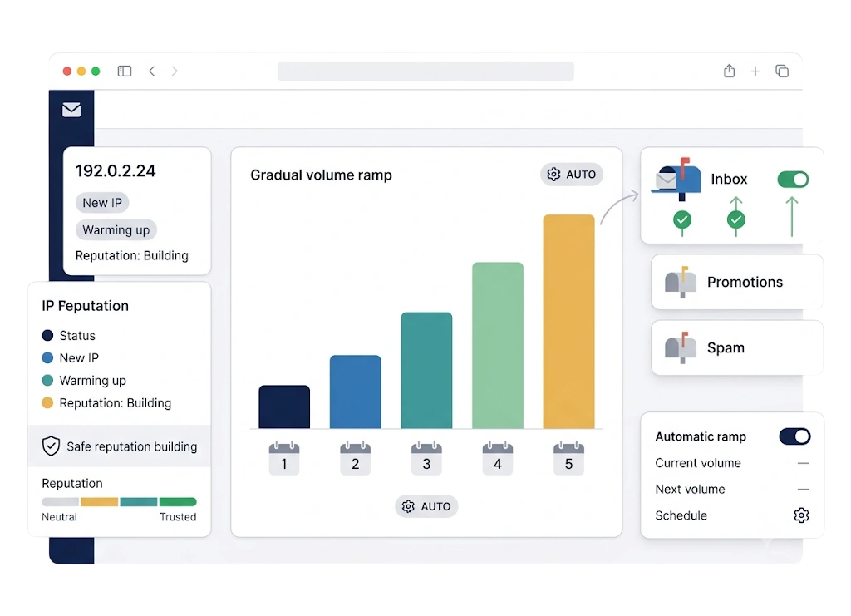Go back with the browser left chevron
Screen dimensions: 851x616
(152, 71)
